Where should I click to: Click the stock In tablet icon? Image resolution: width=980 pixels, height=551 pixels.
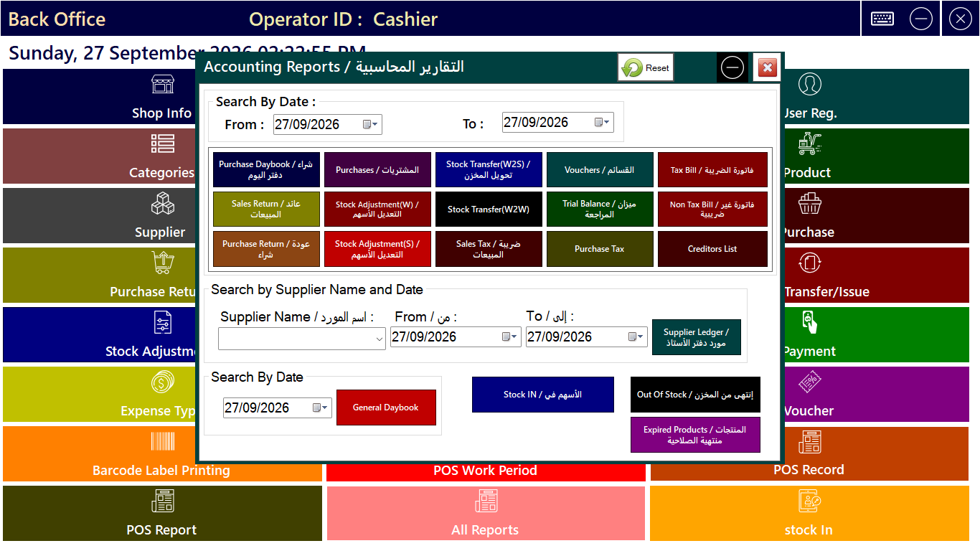tap(810, 501)
